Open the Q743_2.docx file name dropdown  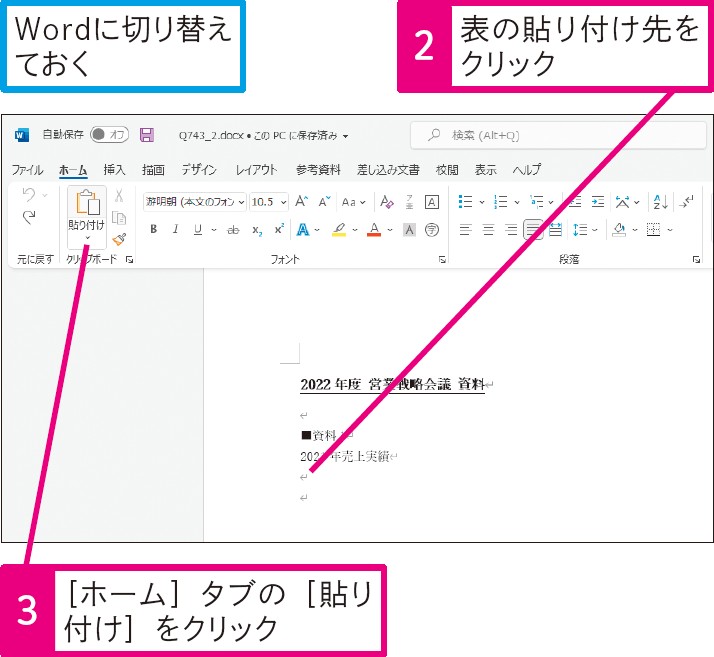pos(346,136)
